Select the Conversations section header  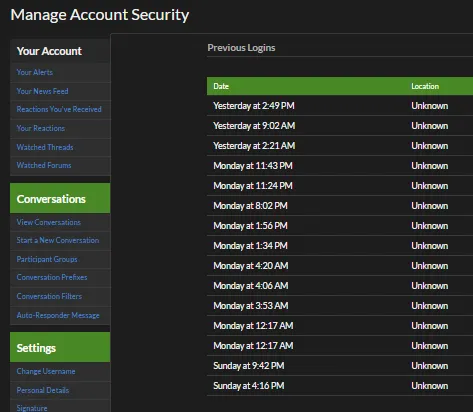(x=60, y=198)
